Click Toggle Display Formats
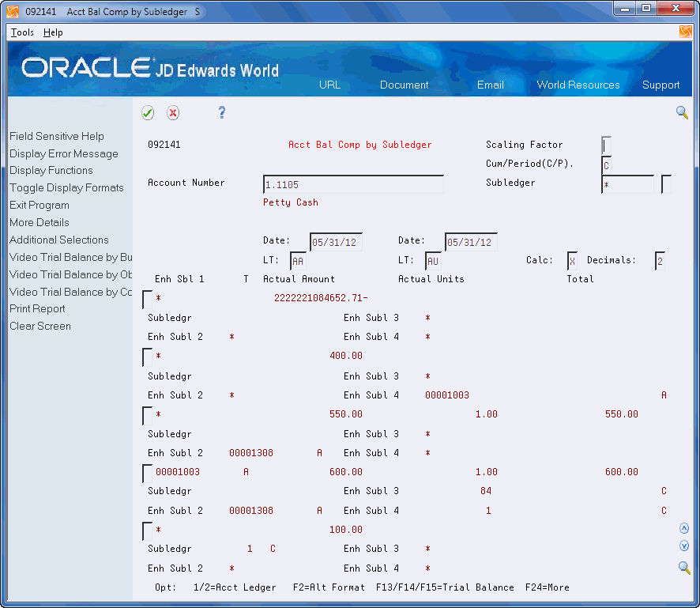Screen dimensions: 700x608 (66, 187)
